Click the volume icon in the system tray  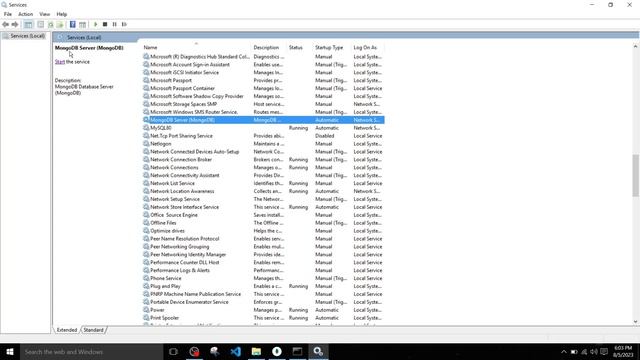point(594,351)
